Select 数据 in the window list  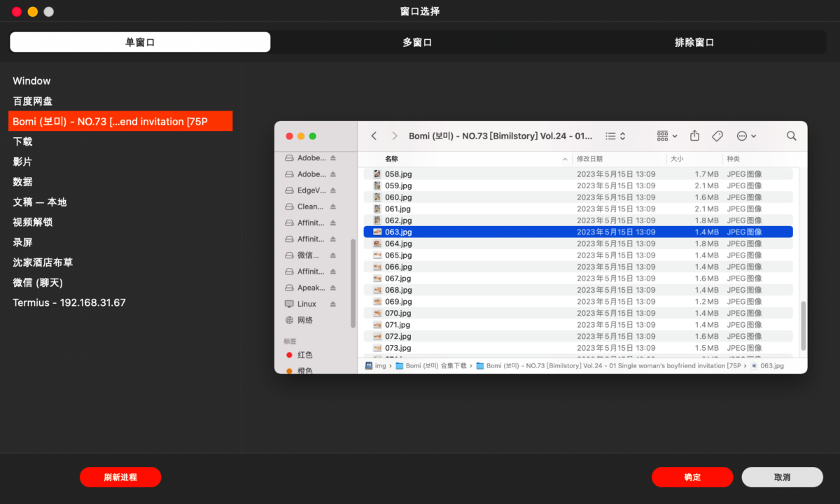[120, 181]
